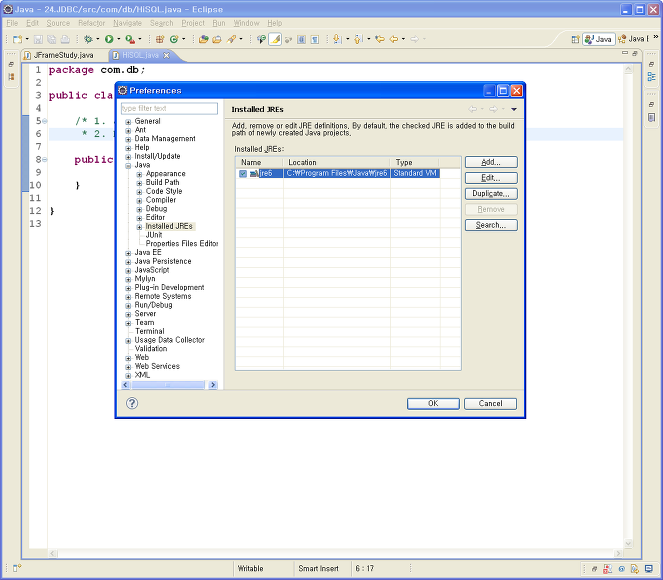Expand the Run/Debug node
This screenshot has height=580, width=663.
[x=128, y=306]
